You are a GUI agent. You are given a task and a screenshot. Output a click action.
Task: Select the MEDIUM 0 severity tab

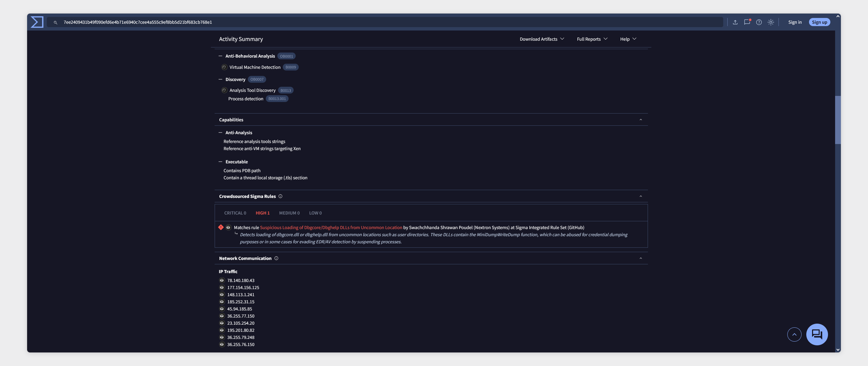click(289, 213)
